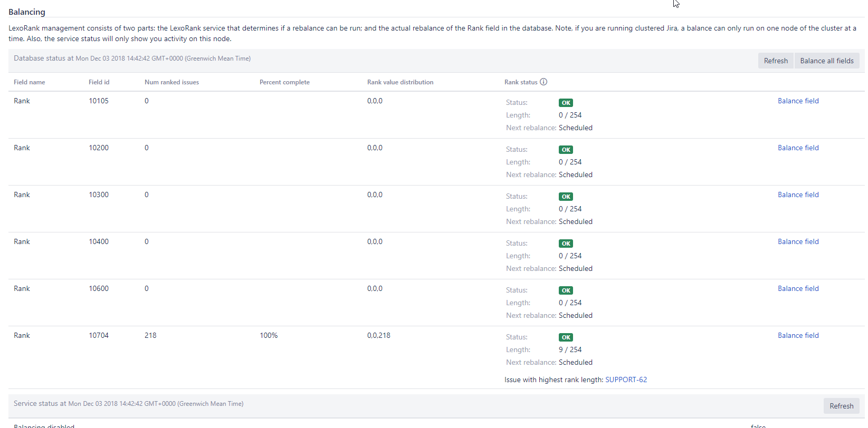Balance field for Rank 10300
Viewport: 868px width, 428px height.
click(798, 194)
